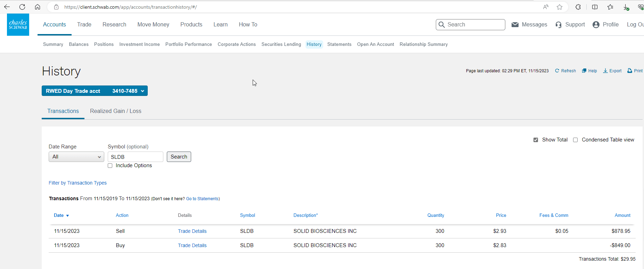Click the Profile person icon

[x=596, y=25]
